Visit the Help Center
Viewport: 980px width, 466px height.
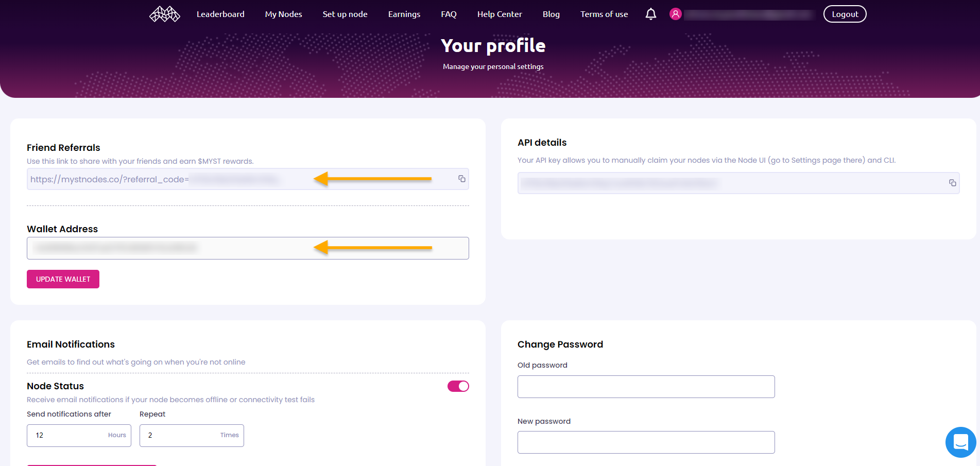500,14
